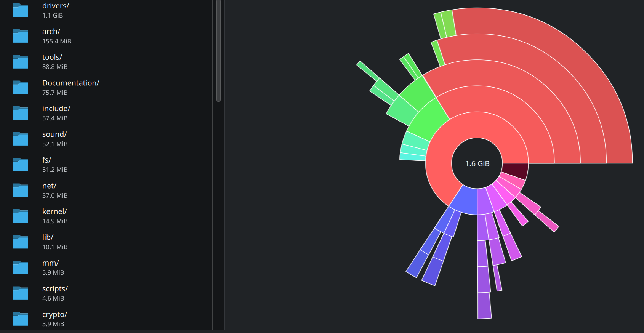The image size is (644, 333).
Task: Click the include/ folder icon
Action: point(21,113)
